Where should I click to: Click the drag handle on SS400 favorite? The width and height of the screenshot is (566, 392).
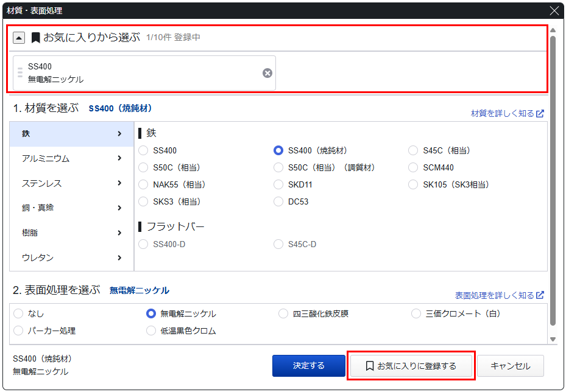coord(20,73)
